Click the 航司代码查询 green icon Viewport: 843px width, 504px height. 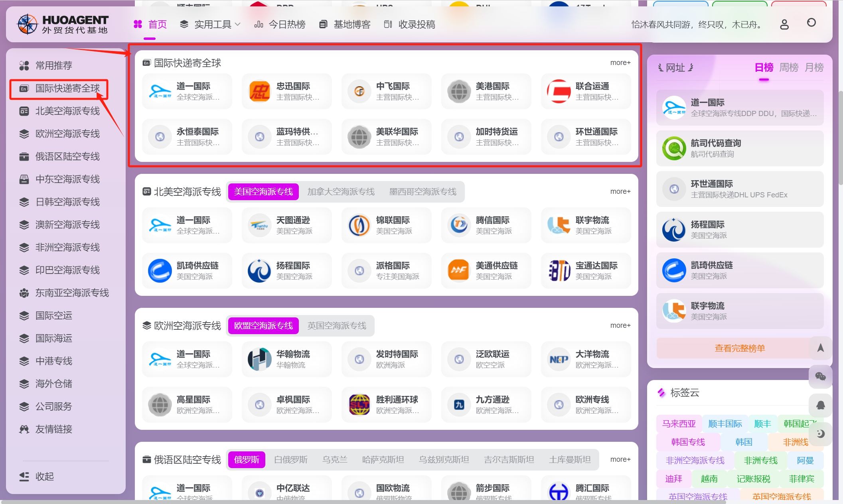[674, 148]
